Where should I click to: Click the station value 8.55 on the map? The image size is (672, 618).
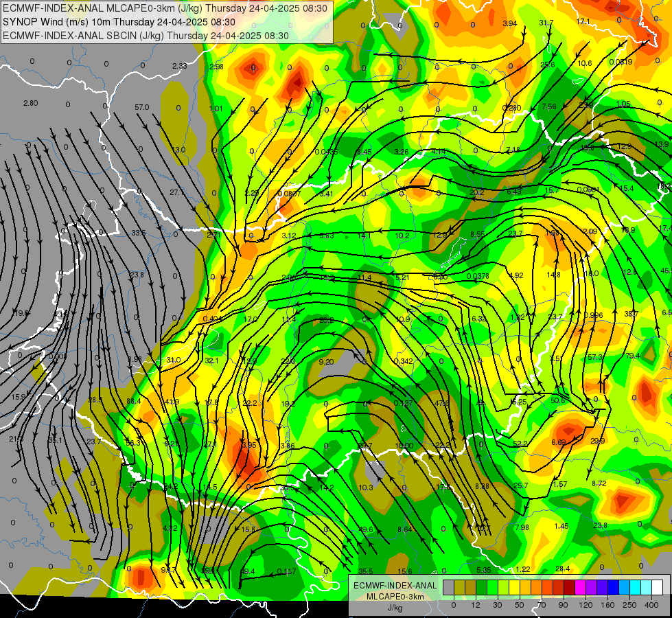[x=478, y=234]
